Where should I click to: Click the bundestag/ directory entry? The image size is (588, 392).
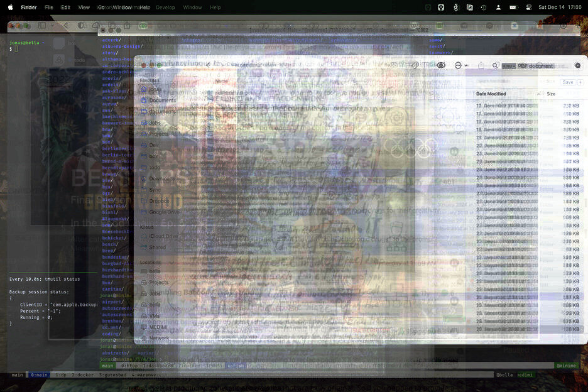[x=115, y=258]
